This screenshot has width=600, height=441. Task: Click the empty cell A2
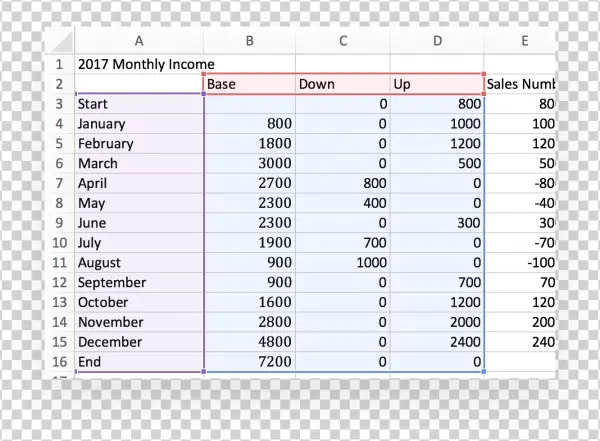(x=139, y=84)
